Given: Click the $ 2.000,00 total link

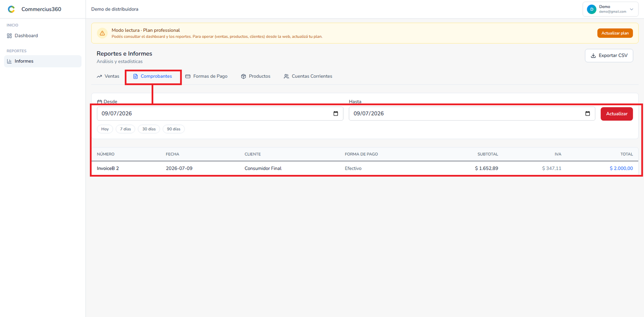Looking at the screenshot, I should (621, 168).
